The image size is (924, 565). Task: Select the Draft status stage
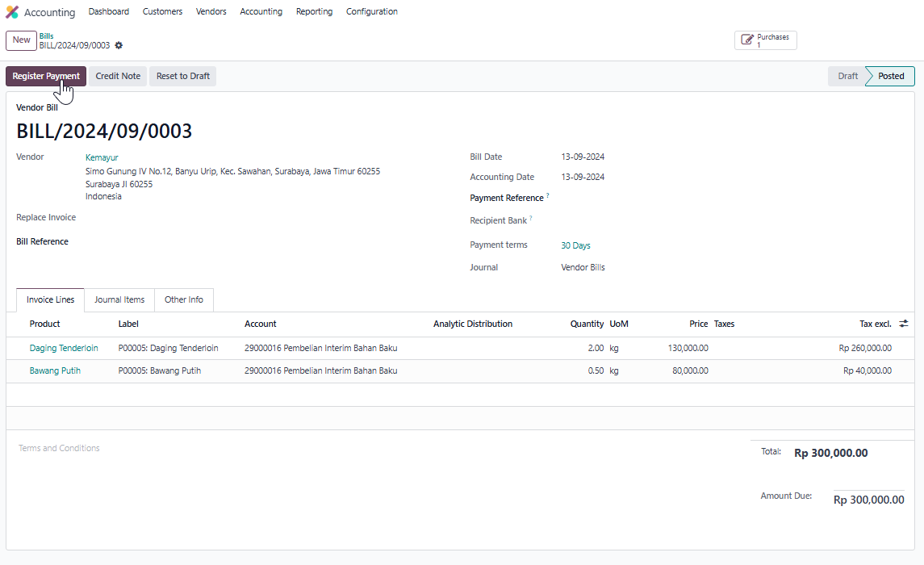click(x=847, y=76)
